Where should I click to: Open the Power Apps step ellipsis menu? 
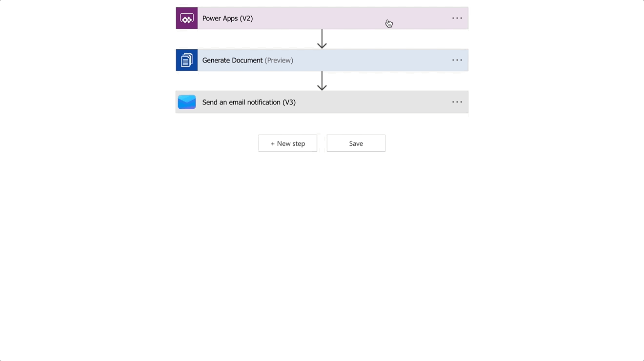coord(457,18)
